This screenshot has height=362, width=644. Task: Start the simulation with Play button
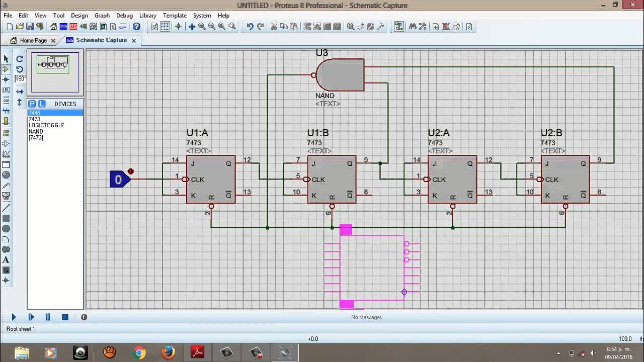click(14, 317)
